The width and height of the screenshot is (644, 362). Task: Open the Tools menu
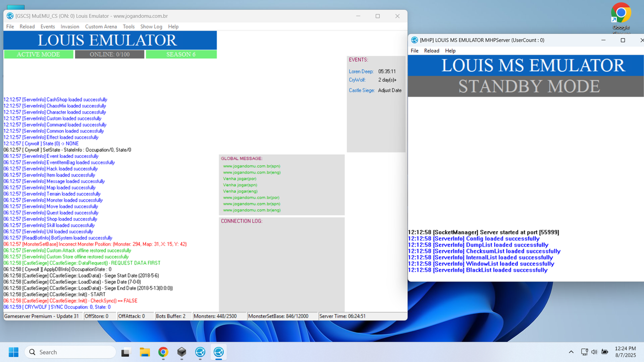coord(129,27)
